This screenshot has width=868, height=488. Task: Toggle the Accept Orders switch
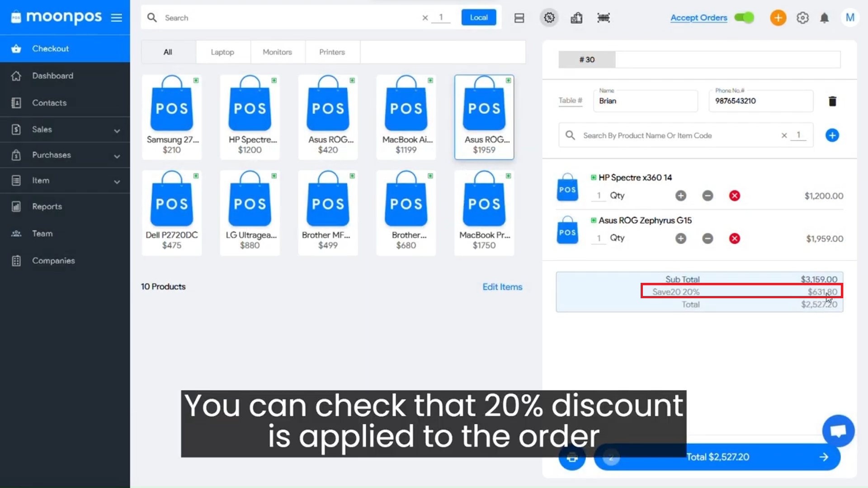click(744, 18)
